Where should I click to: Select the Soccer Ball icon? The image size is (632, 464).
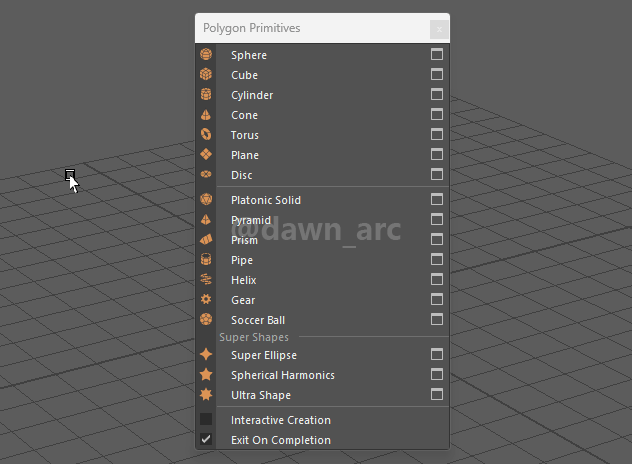(206, 320)
